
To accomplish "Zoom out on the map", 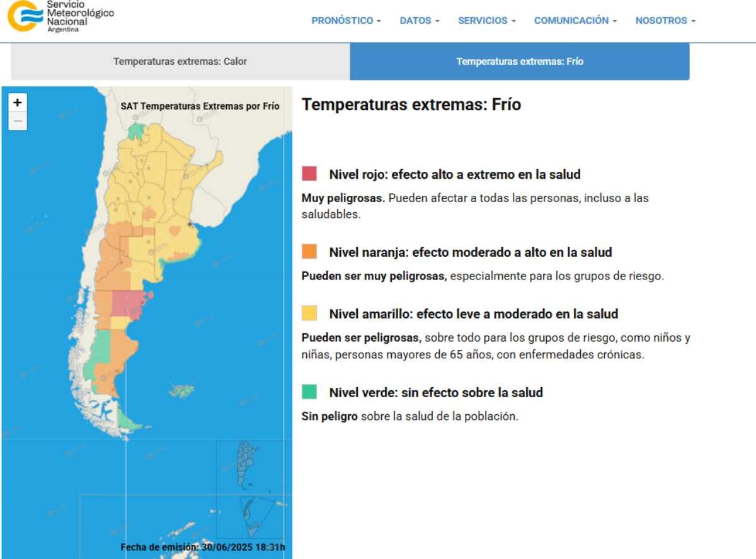I will pyautogui.click(x=18, y=121).
